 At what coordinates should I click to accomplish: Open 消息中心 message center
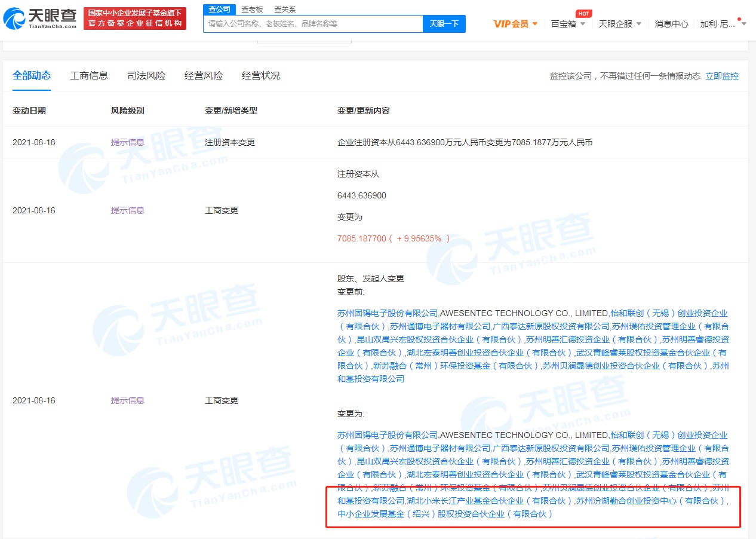point(671,24)
